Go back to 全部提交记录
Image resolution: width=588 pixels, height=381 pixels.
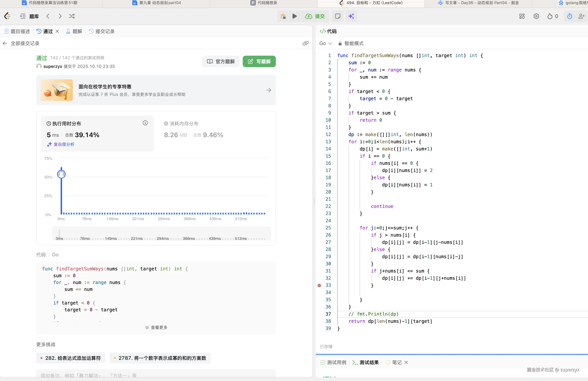pyautogui.click(x=21, y=43)
